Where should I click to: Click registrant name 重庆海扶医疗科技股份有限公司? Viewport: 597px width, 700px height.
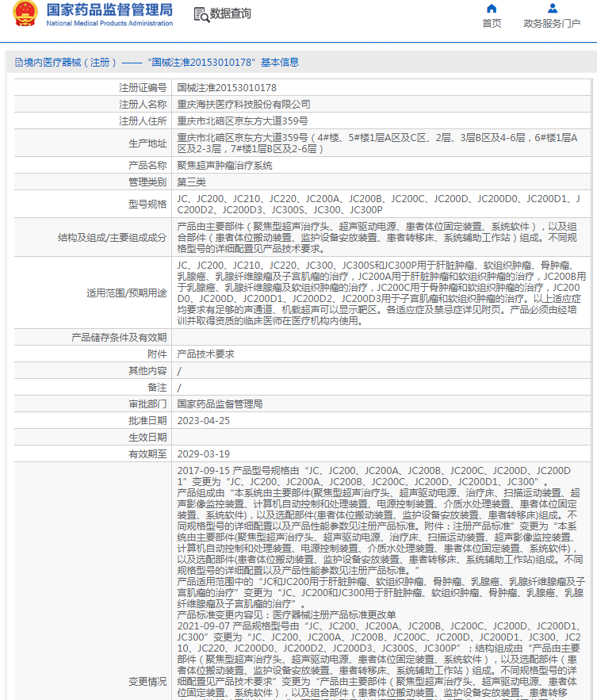244,105
